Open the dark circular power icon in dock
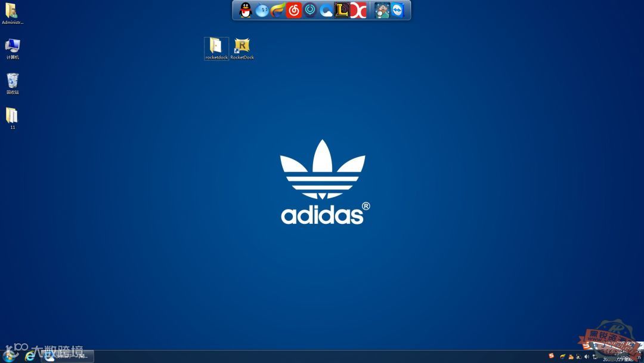644x363 pixels. [310, 10]
